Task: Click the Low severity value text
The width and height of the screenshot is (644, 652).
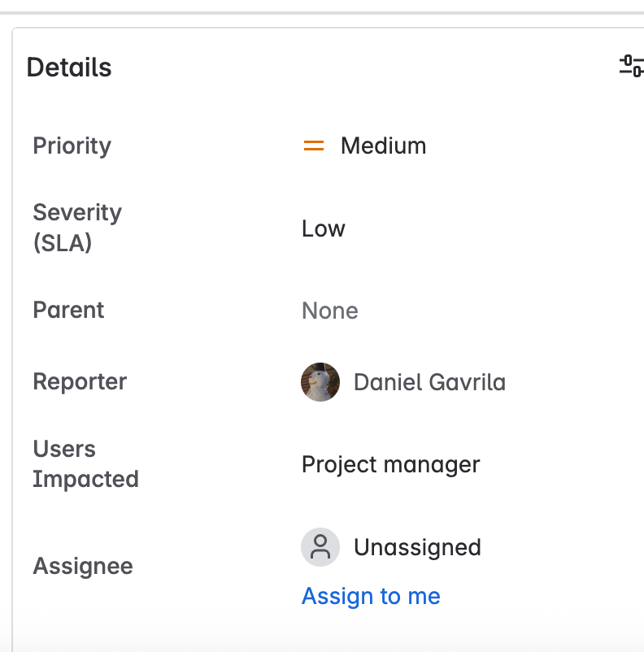Action: (324, 228)
